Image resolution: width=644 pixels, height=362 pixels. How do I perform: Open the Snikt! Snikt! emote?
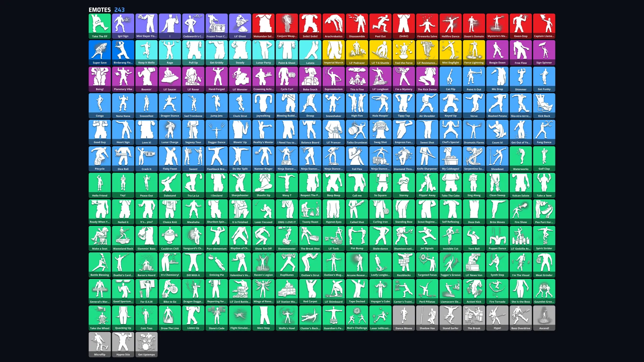pos(310,26)
